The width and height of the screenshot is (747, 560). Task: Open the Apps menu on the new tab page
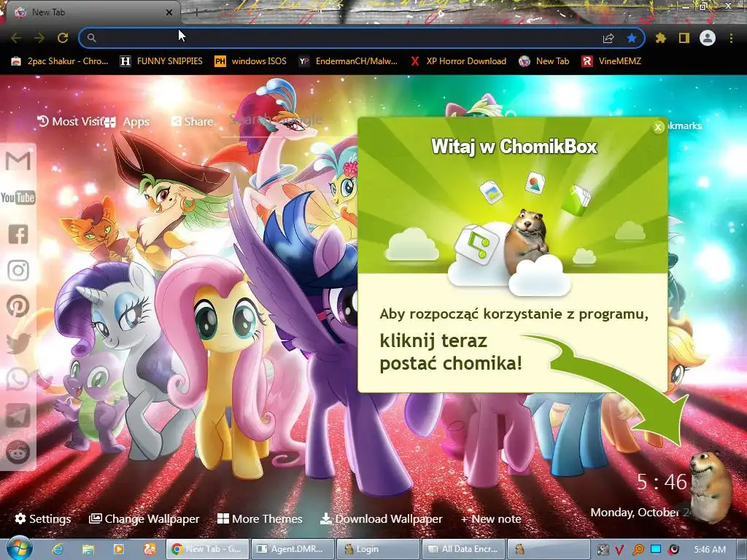pyautogui.click(x=128, y=122)
